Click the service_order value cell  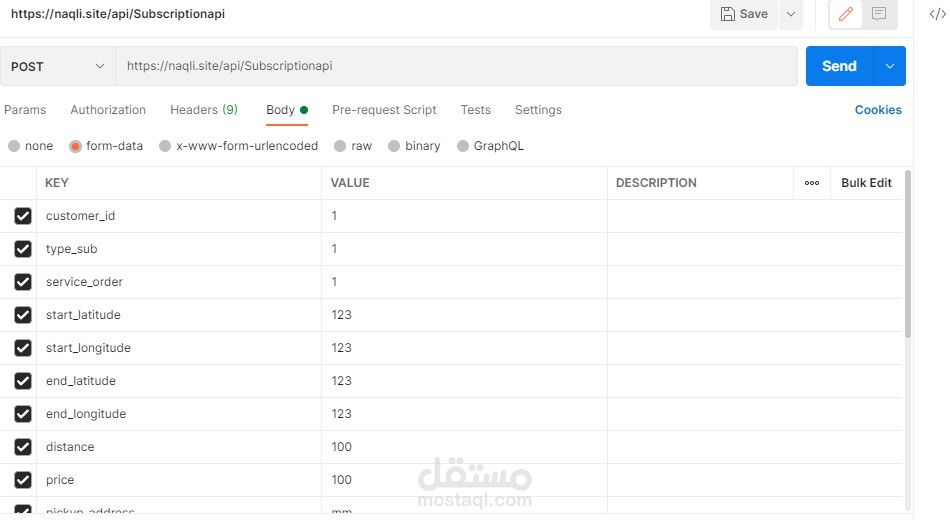coord(464,282)
